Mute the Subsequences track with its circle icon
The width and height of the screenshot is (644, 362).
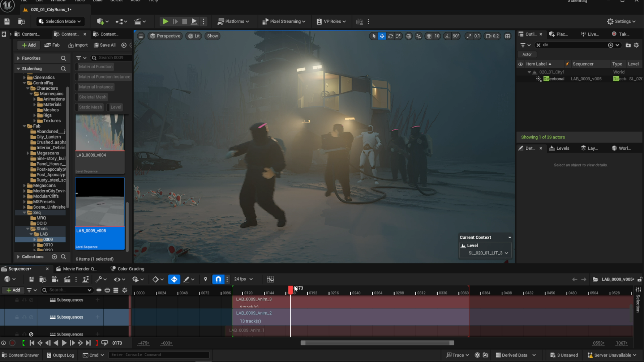31,300
